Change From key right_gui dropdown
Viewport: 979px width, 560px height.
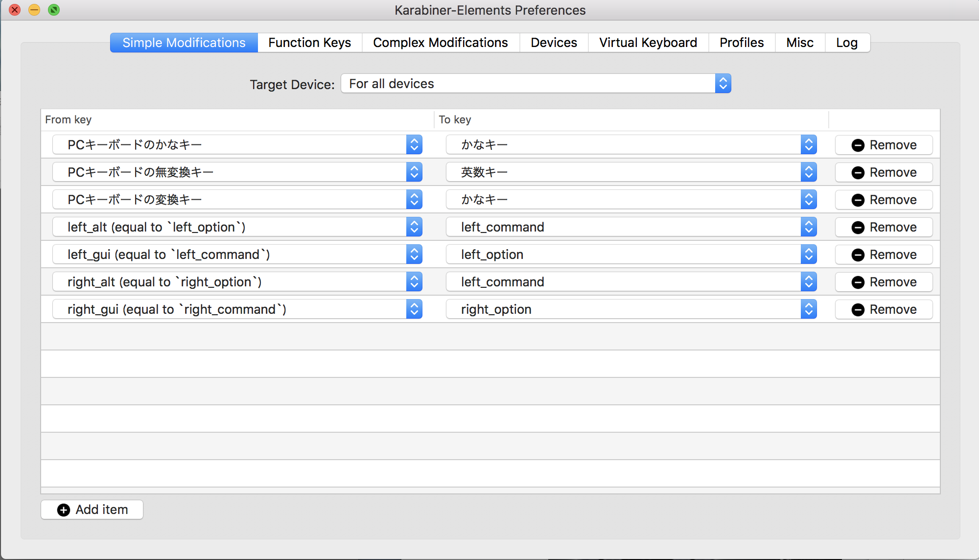coord(237,309)
